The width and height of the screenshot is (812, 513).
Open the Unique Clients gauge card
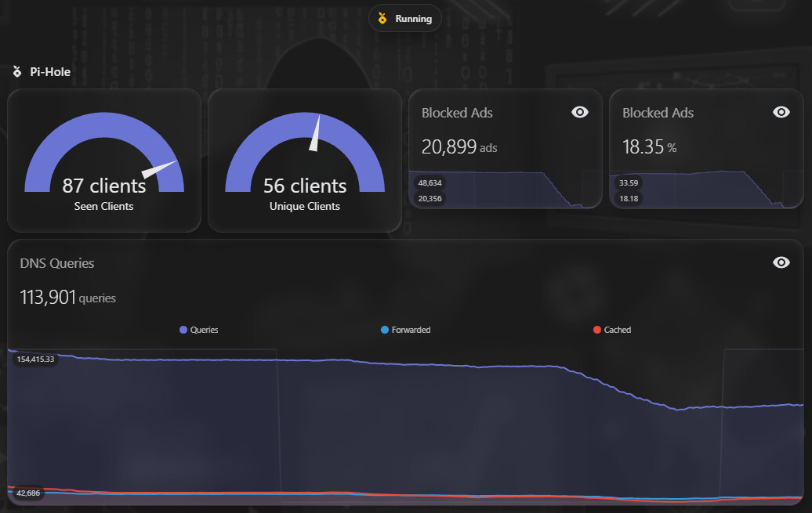(305, 161)
